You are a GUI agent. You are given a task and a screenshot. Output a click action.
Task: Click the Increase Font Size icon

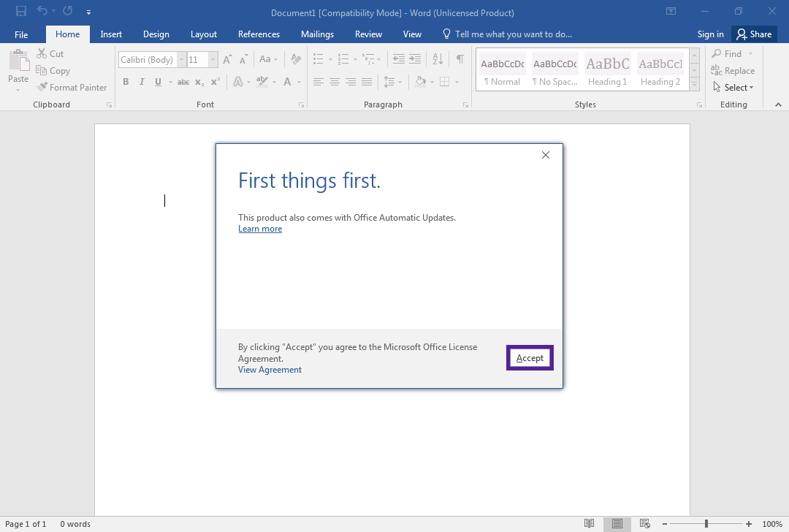(x=227, y=59)
